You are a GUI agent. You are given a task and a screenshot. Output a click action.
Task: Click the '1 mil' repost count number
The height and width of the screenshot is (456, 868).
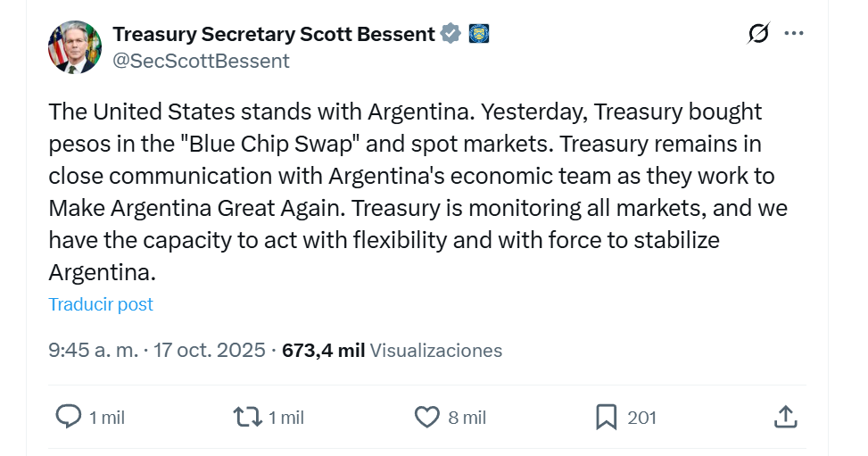click(x=286, y=417)
